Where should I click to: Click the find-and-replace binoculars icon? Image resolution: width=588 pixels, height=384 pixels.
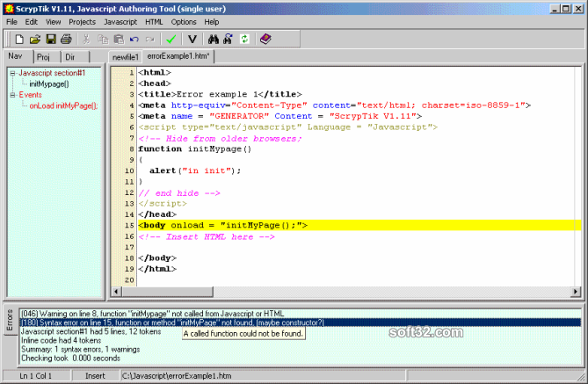click(228, 39)
